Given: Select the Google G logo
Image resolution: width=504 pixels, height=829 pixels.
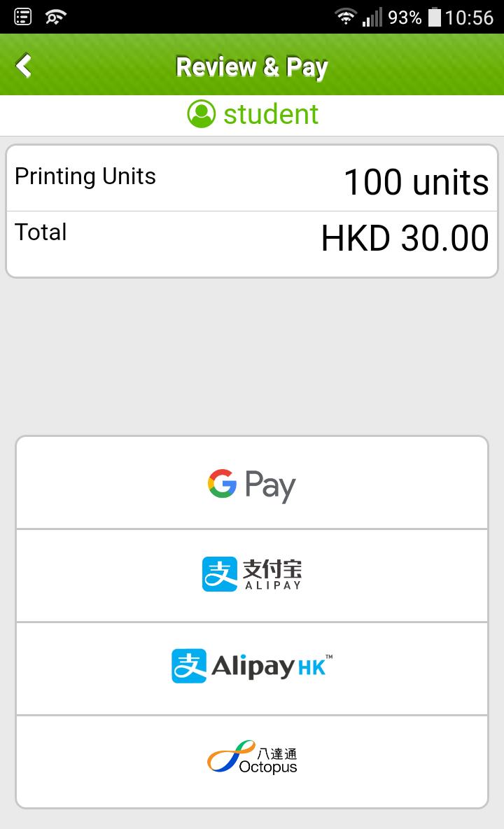Looking at the screenshot, I should point(222,483).
